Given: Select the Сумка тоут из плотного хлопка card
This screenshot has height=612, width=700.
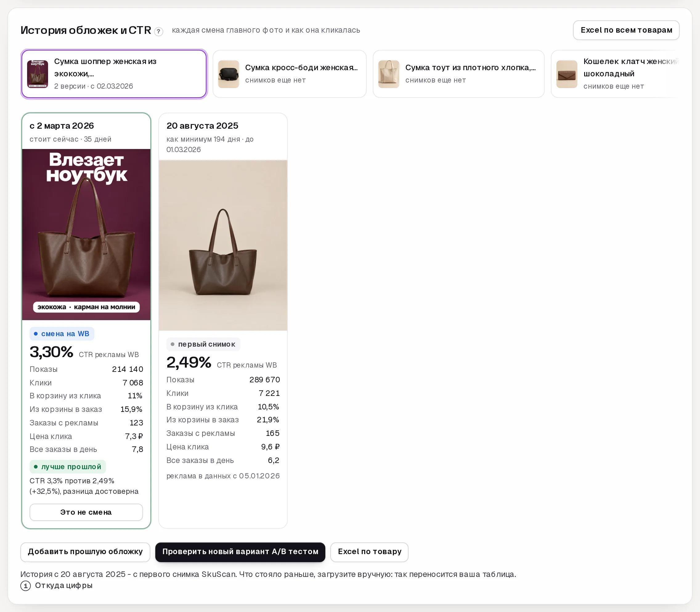Looking at the screenshot, I should [x=458, y=74].
